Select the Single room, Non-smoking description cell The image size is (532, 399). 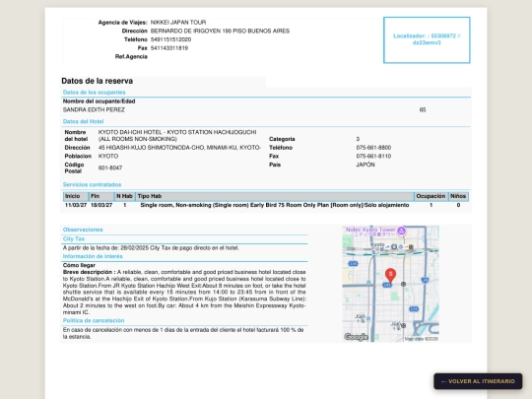click(275, 205)
